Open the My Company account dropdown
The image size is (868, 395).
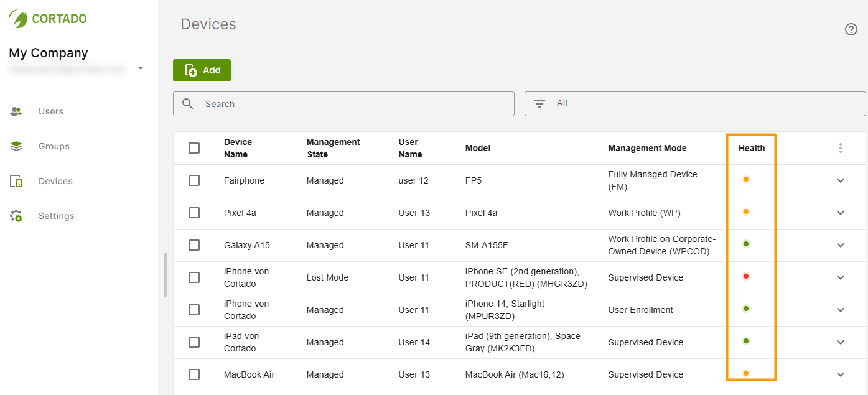[141, 68]
